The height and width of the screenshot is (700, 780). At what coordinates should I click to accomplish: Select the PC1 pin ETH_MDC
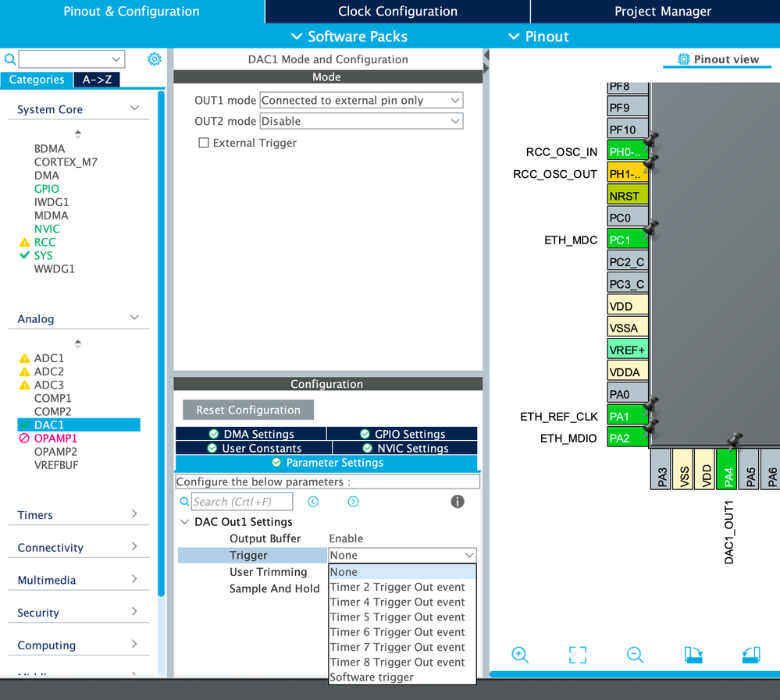pyautogui.click(x=628, y=240)
